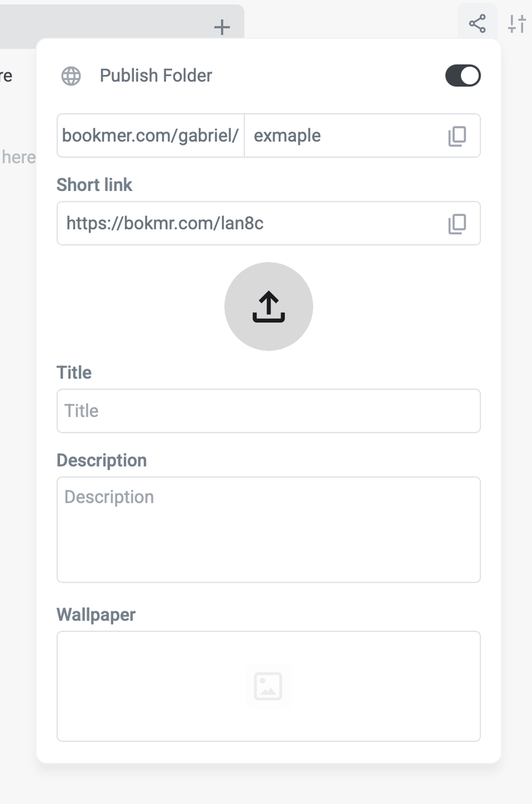Click the short link text field
This screenshot has width=532, height=804.
coord(250,224)
